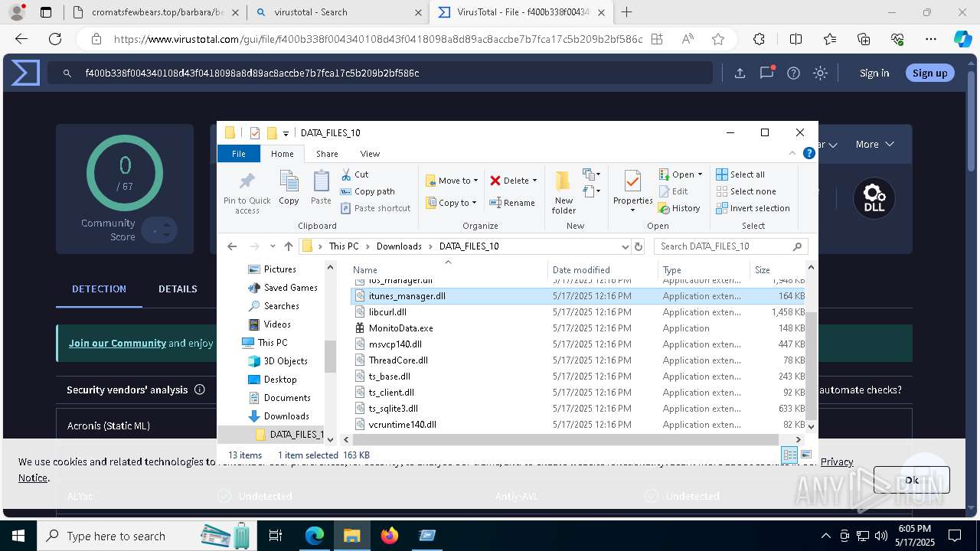Click the file list horizontal scrollbar

pos(565,439)
